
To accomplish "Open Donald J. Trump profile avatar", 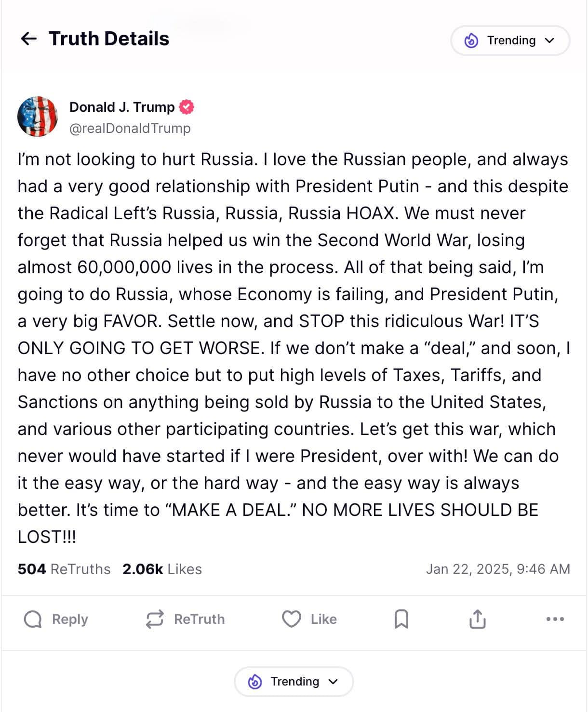I will point(38,117).
